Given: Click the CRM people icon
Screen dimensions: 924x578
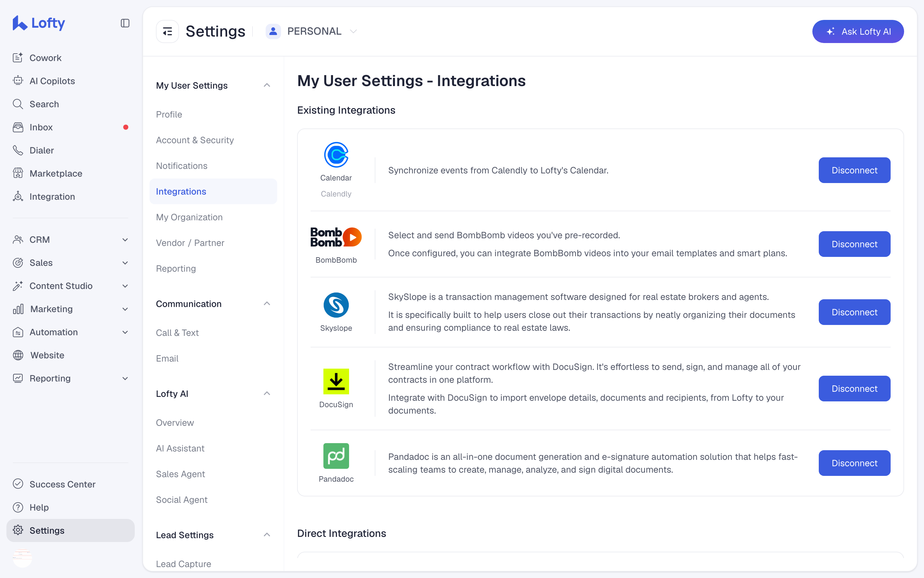Looking at the screenshot, I should tap(18, 239).
